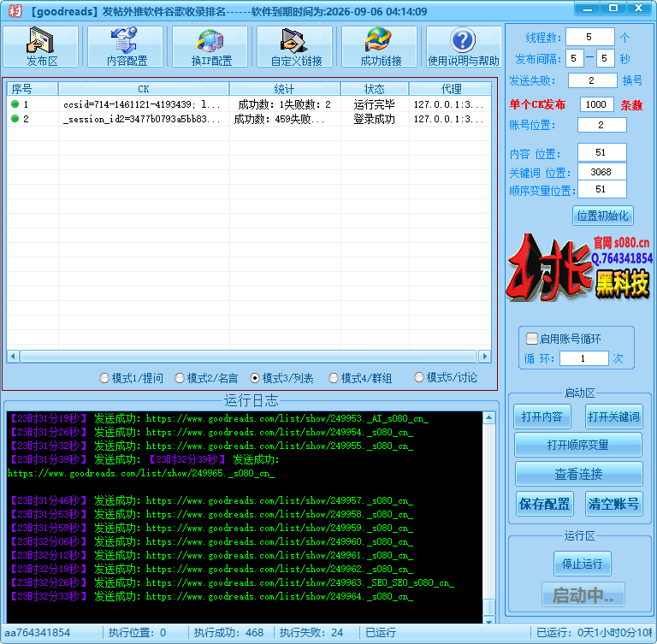Screen dimensions: 657x644
Task: Open the 内容配置 toolbar icon
Action: coord(126,46)
